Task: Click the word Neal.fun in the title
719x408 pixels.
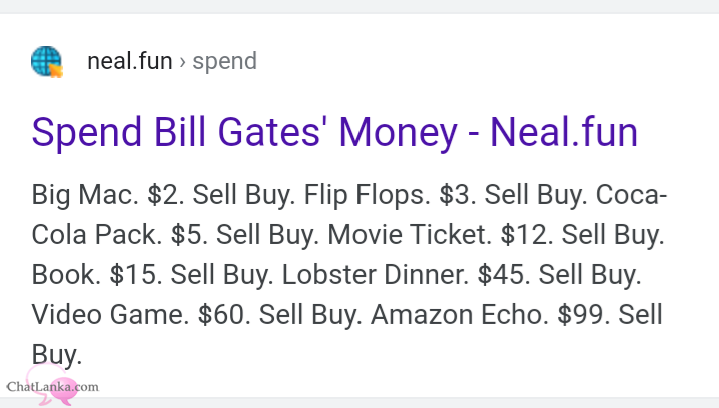Action: (564, 132)
